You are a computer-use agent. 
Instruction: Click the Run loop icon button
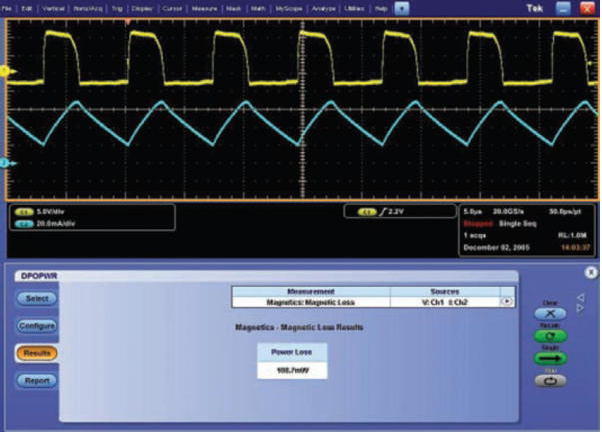(551, 380)
